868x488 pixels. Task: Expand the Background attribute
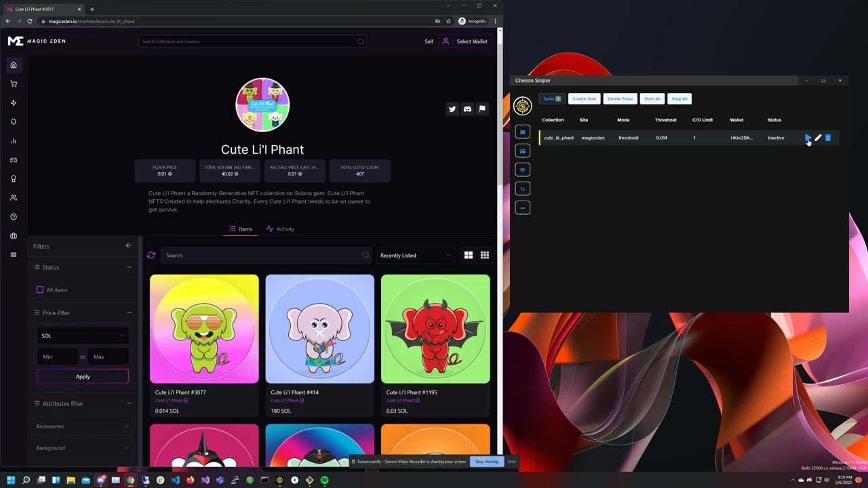coord(83,448)
